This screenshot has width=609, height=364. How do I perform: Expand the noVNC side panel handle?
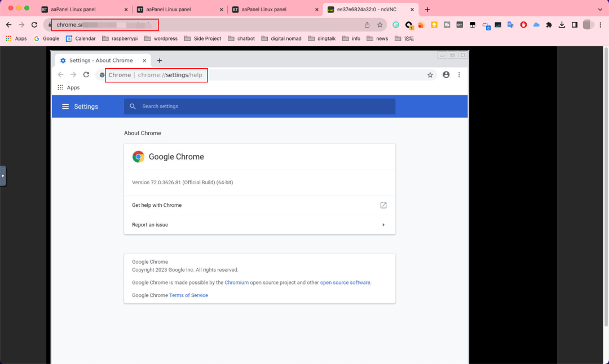(x=3, y=176)
